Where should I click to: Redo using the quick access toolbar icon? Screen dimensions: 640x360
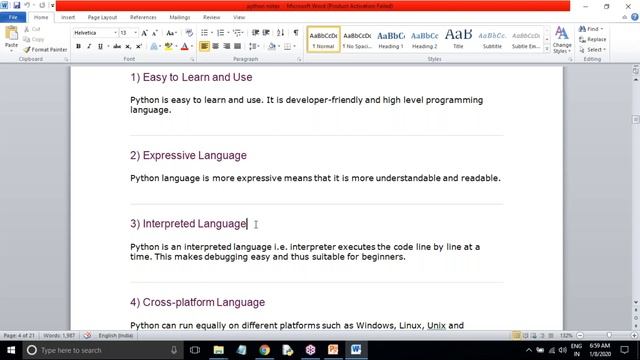42,6
